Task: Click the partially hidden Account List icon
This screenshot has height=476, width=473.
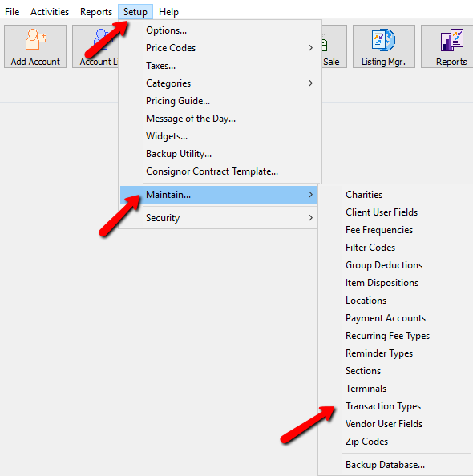Action: tap(95, 46)
